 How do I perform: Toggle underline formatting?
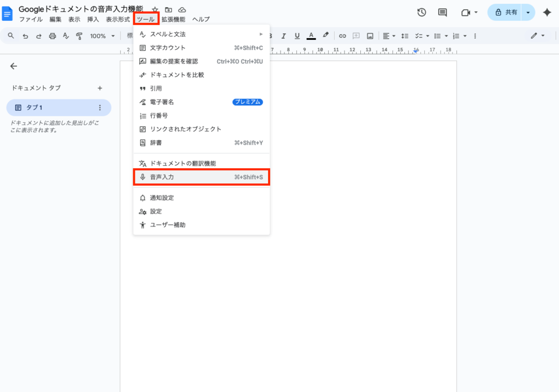pos(297,36)
